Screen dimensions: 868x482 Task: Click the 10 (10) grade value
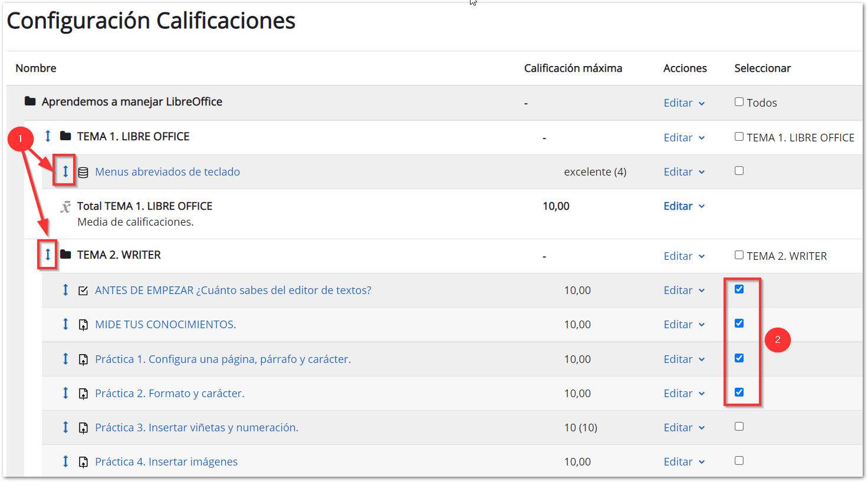tap(581, 427)
